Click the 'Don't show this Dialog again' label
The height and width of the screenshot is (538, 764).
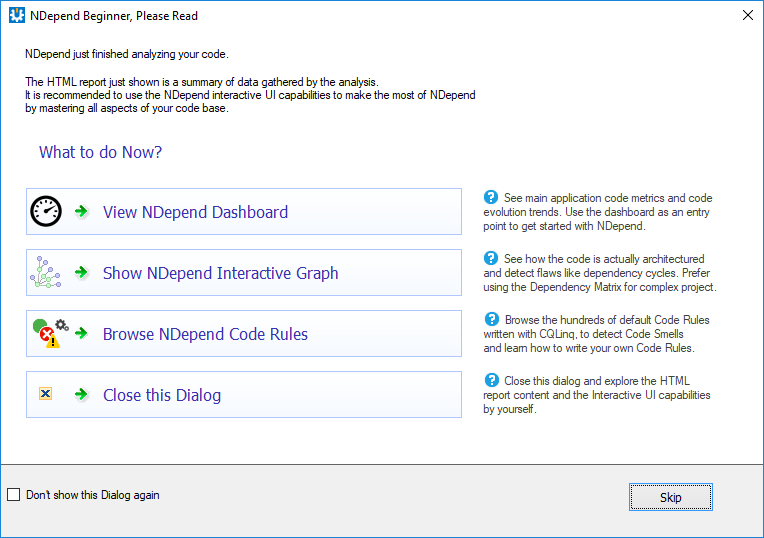[93, 495]
